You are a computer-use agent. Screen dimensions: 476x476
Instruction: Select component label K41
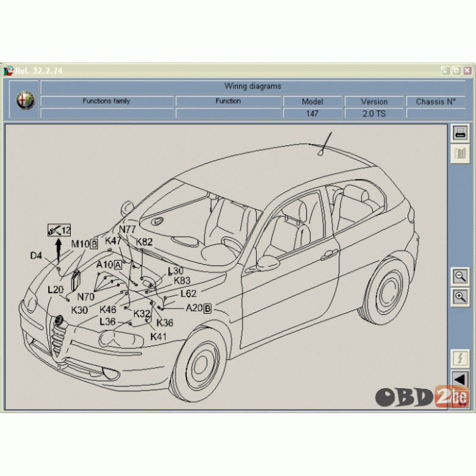tap(158, 336)
